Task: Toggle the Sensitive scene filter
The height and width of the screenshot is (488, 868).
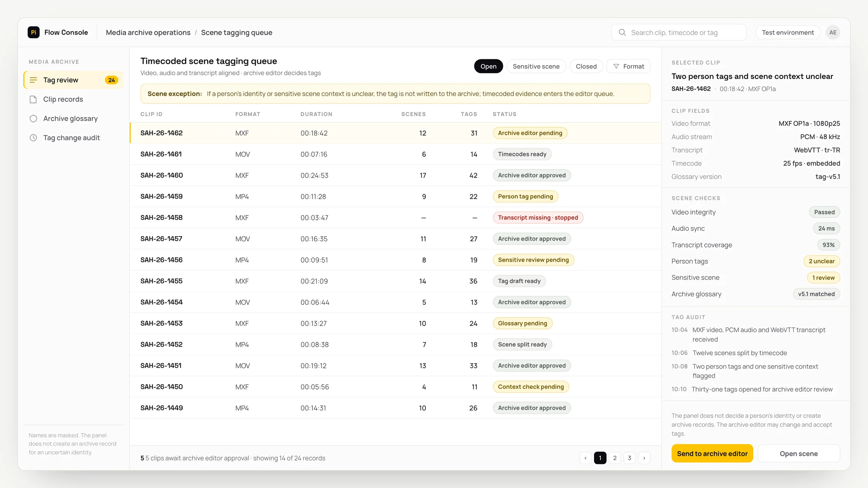Action: click(536, 66)
